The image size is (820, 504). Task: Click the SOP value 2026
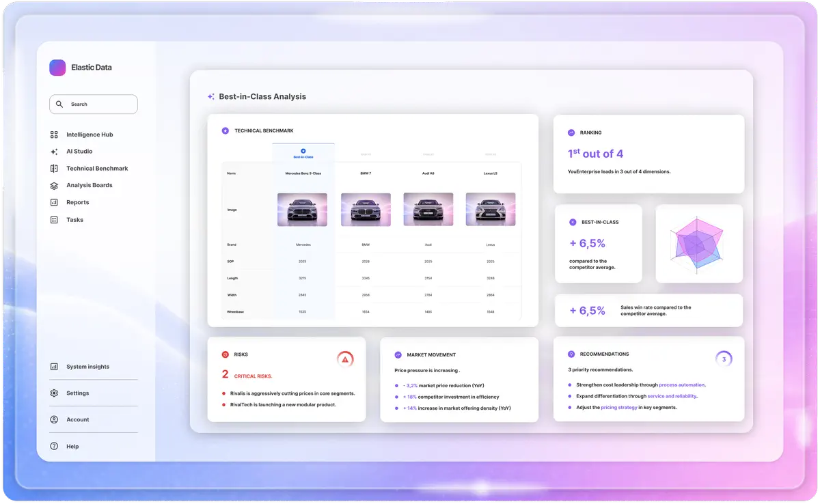pyautogui.click(x=366, y=262)
